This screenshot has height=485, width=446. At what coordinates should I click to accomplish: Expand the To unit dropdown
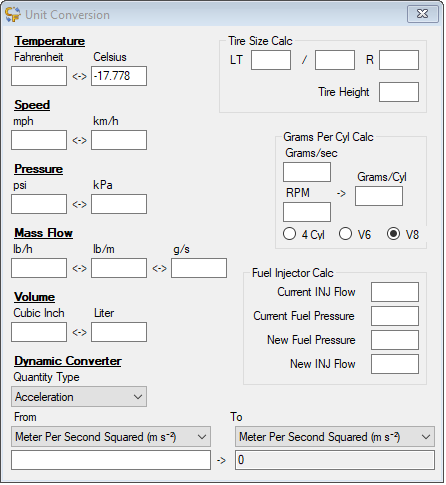click(x=335, y=437)
